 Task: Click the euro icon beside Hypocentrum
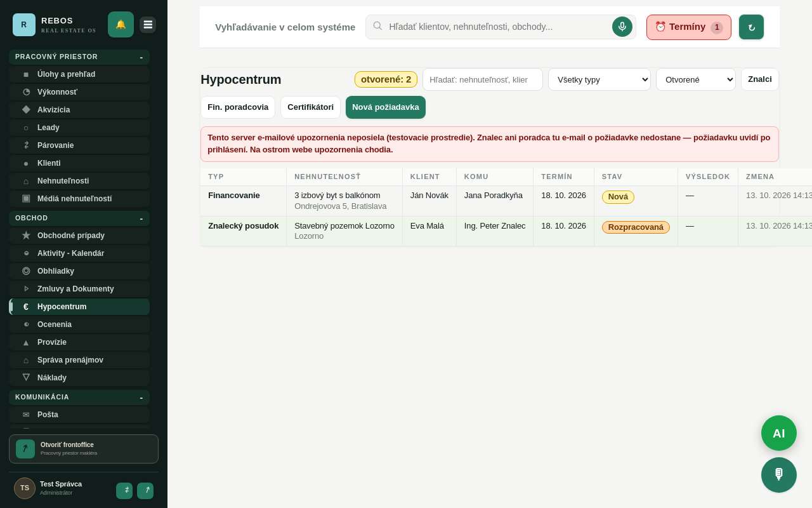click(x=26, y=307)
